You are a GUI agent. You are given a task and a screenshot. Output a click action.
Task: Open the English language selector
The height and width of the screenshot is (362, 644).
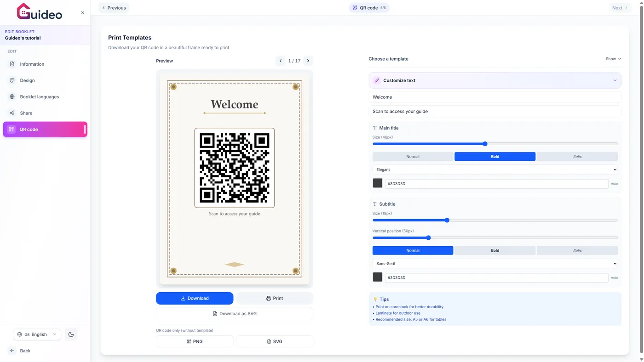[x=37, y=334]
